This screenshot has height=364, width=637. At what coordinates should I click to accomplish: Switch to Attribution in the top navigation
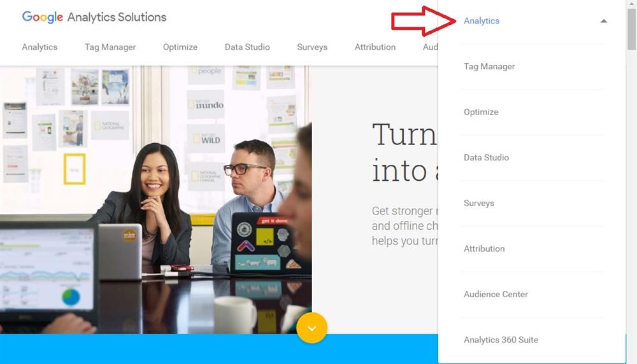tap(375, 47)
